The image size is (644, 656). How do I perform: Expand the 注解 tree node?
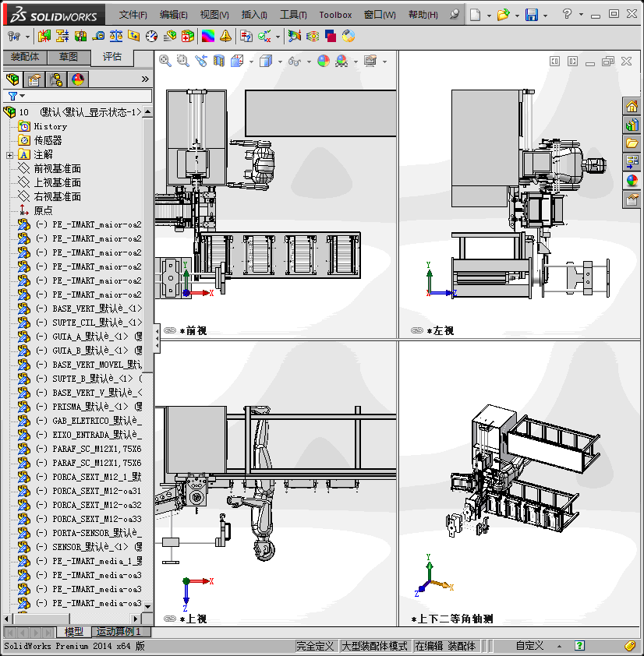9,155
